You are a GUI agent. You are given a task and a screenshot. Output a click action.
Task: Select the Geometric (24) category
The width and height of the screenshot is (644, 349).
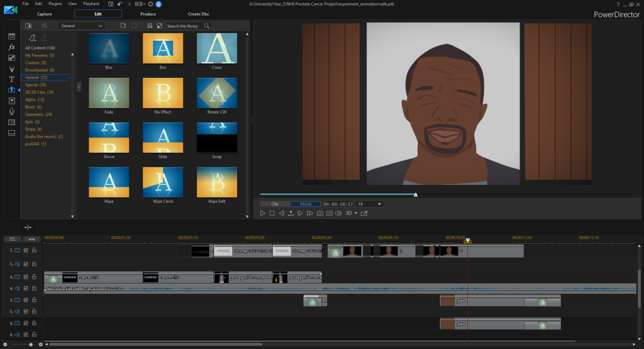click(x=38, y=114)
